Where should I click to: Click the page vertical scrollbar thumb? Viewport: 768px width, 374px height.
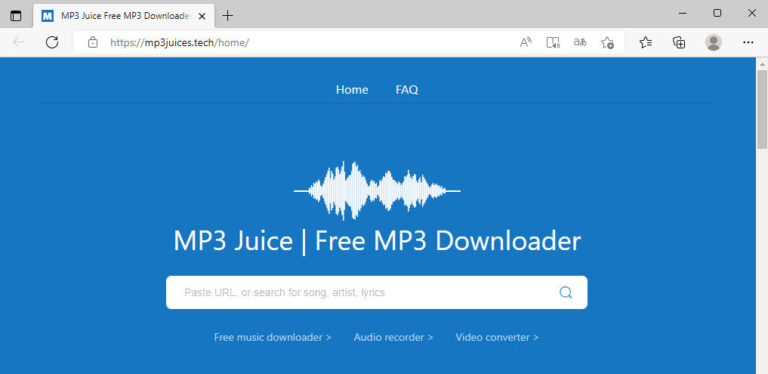[x=762, y=109]
